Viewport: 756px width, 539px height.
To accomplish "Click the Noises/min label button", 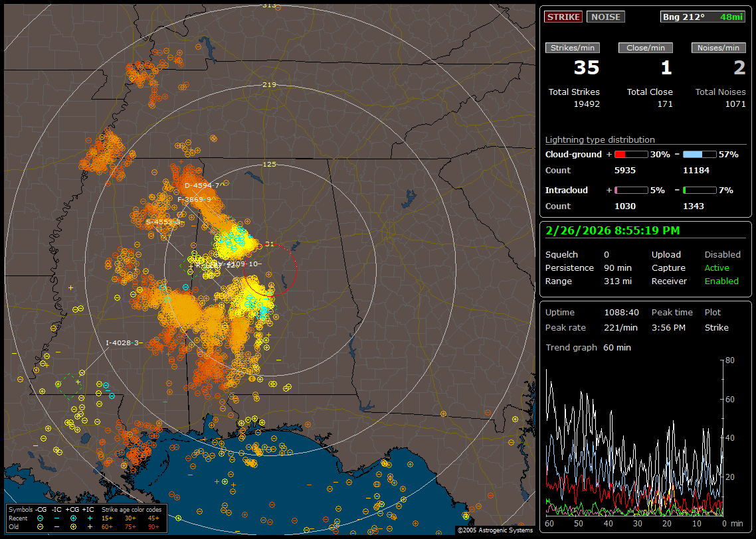I will point(718,48).
